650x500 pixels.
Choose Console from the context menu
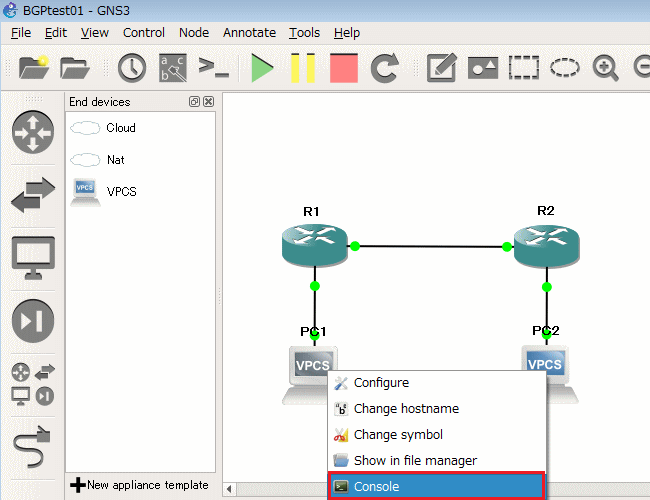pyautogui.click(x=437, y=486)
